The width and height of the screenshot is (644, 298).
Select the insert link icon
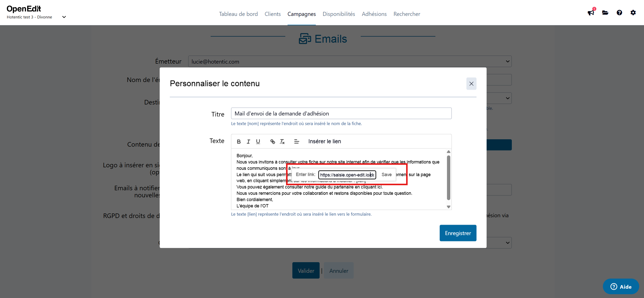[x=273, y=141]
